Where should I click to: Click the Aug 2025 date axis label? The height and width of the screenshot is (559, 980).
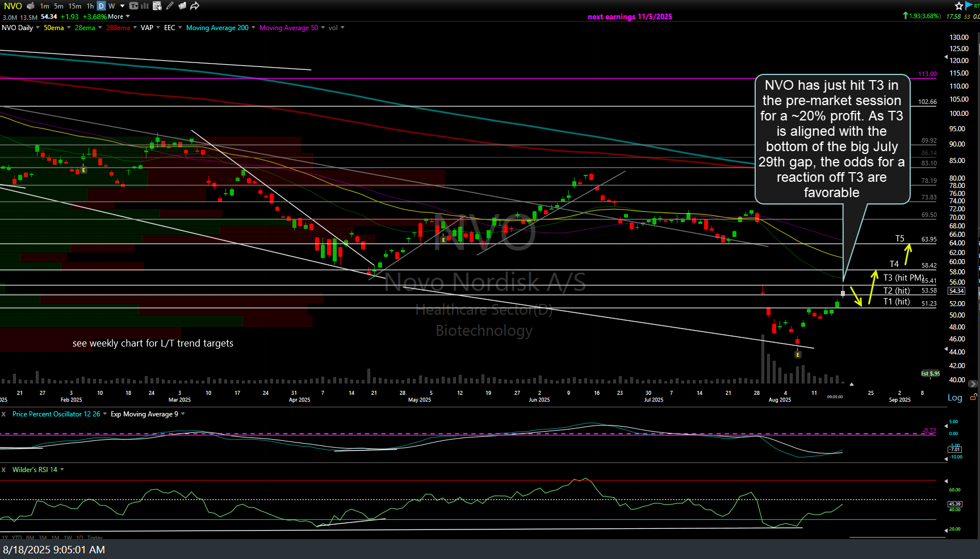click(780, 400)
